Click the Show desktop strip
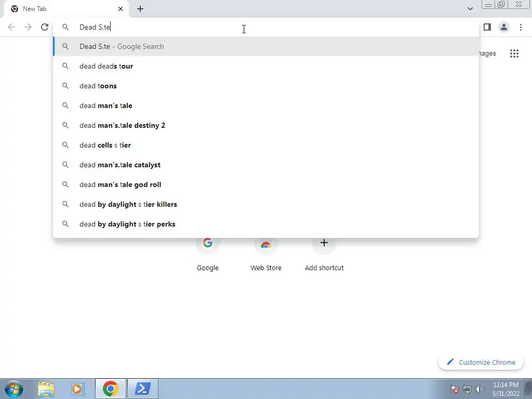This screenshot has height=399, width=532. pos(528,389)
